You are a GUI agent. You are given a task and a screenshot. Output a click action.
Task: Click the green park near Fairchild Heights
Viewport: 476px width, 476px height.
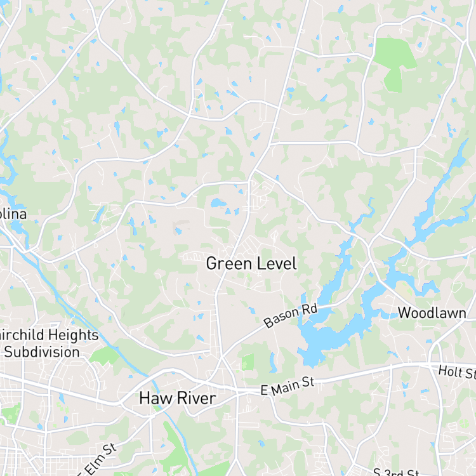(x=105, y=356)
